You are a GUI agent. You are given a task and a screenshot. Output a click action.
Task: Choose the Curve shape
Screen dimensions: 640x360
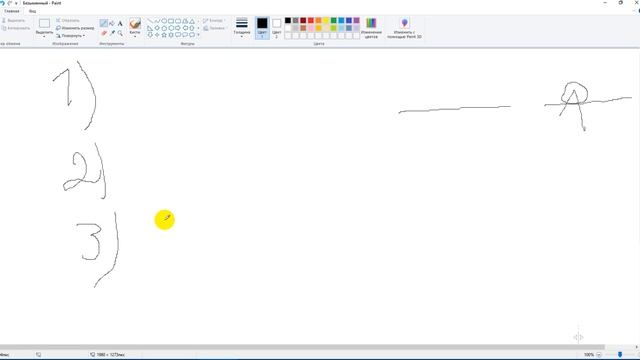157,21
